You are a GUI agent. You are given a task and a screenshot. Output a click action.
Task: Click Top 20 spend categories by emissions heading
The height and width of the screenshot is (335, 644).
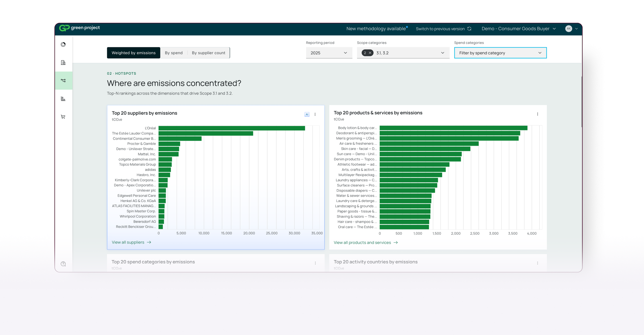coord(153,262)
